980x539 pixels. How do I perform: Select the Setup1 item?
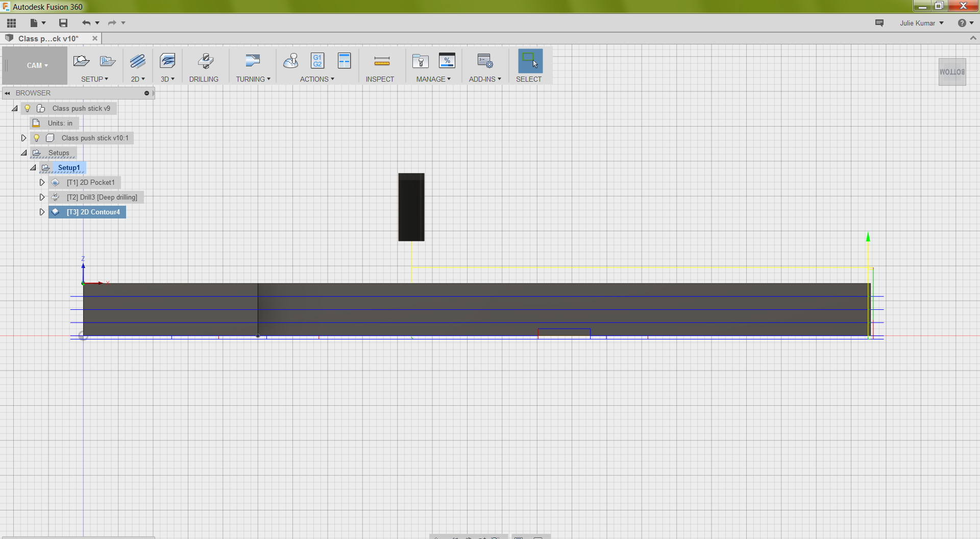69,167
